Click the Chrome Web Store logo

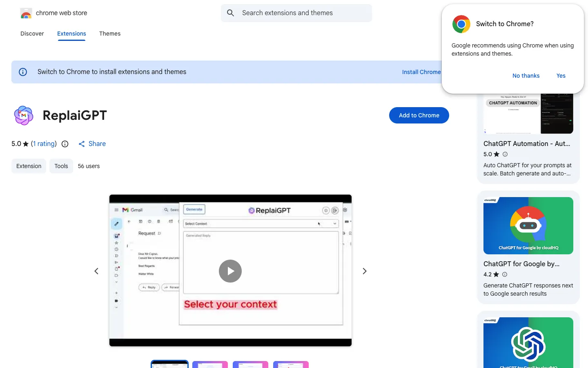pos(26,13)
